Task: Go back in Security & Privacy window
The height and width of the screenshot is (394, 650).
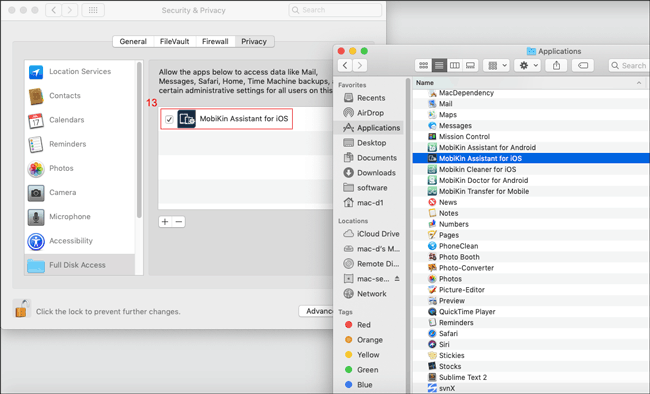Action: [x=53, y=10]
